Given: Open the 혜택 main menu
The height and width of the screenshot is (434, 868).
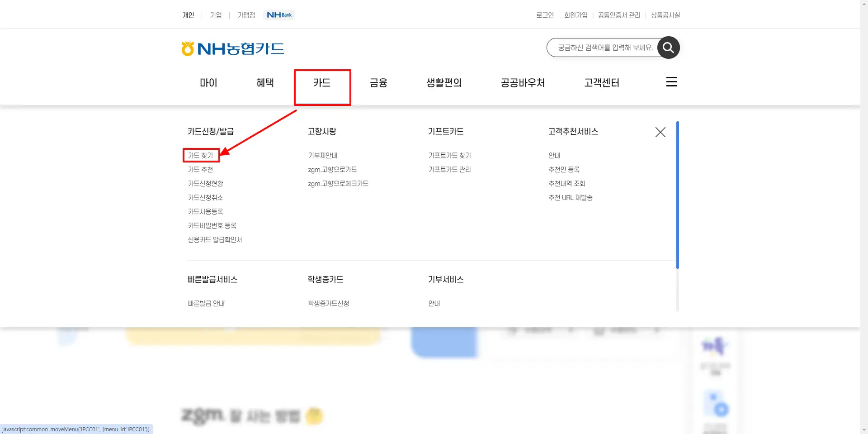Looking at the screenshot, I should pos(265,82).
